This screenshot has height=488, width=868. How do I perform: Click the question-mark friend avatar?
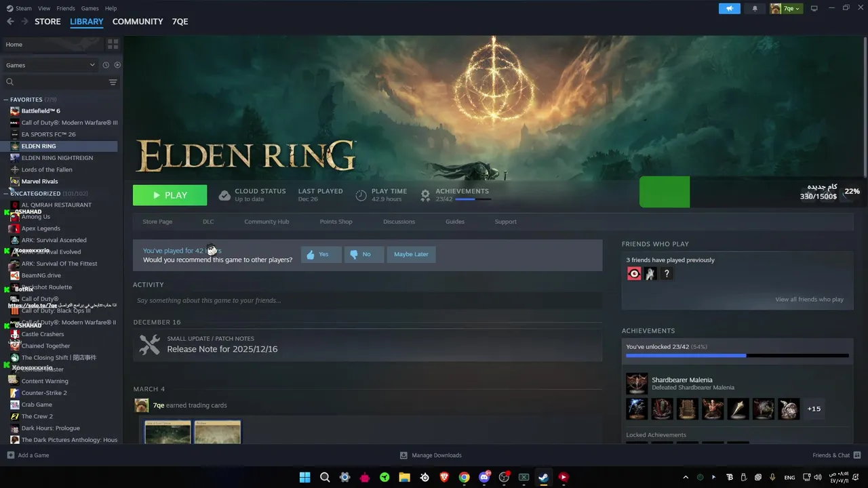pyautogui.click(x=667, y=274)
